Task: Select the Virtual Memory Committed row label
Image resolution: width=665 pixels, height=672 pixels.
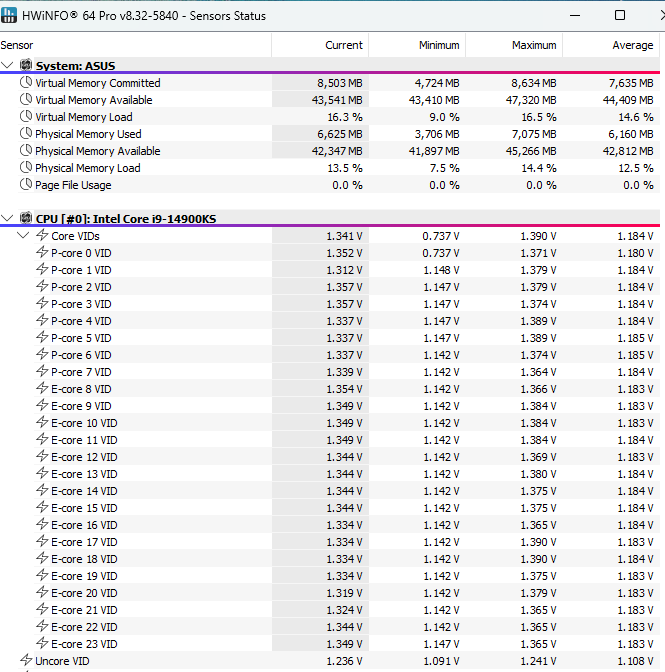Action: (98, 83)
